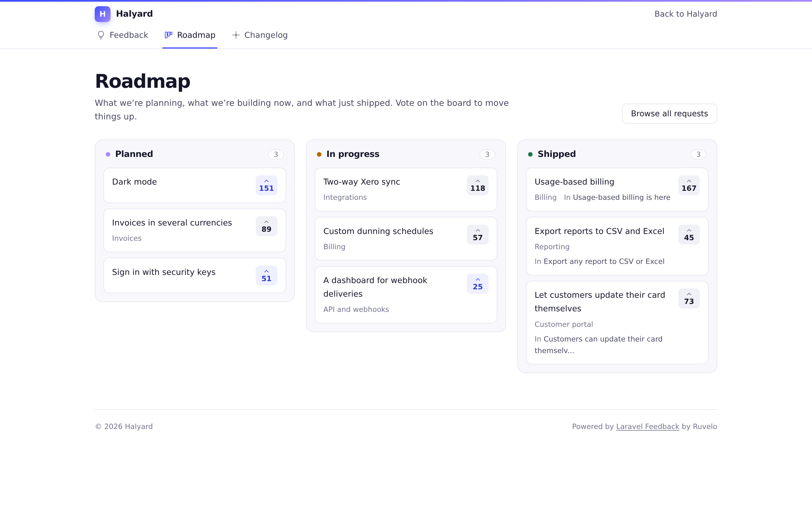Screen dimensions: 812x508
Task: Open Invoices in several currencies request
Action: [172, 223]
